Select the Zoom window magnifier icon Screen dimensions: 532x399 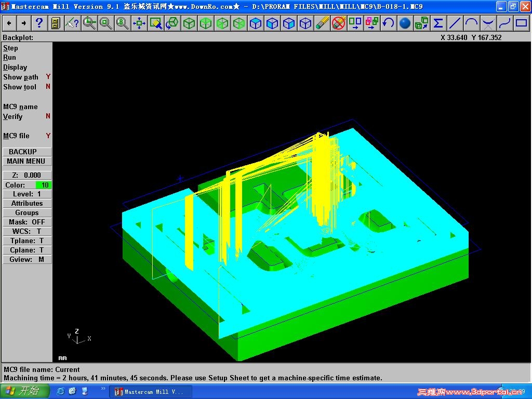[106, 23]
